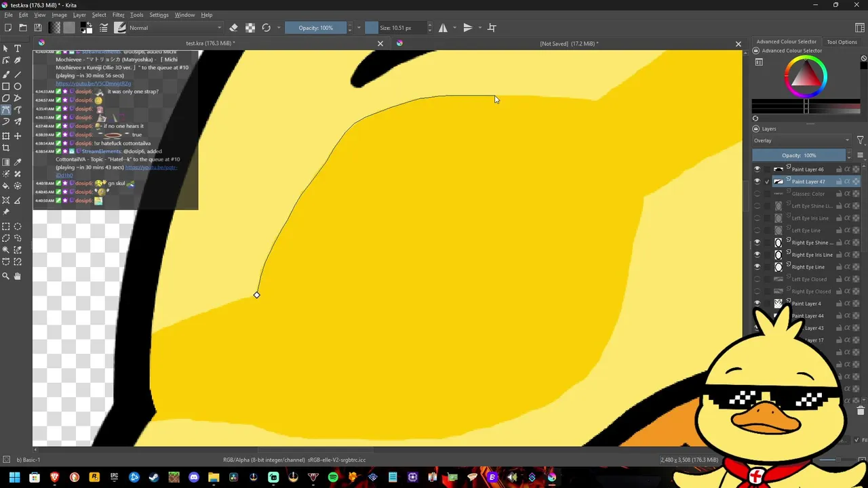868x488 pixels.
Task: Toggle eraser mode in toolbar
Action: (x=233, y=28)
